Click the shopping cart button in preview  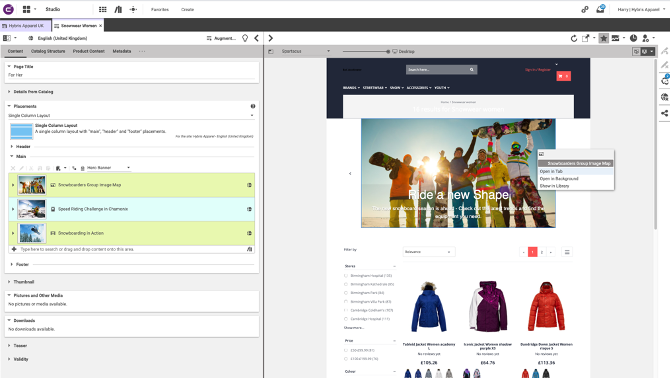coord(564,76)
